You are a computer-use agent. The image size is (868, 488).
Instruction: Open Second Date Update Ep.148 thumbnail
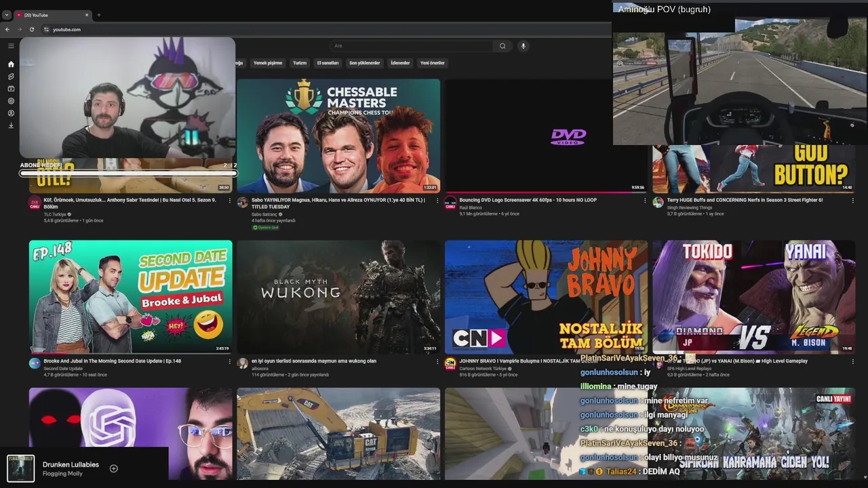pos(131,297)
